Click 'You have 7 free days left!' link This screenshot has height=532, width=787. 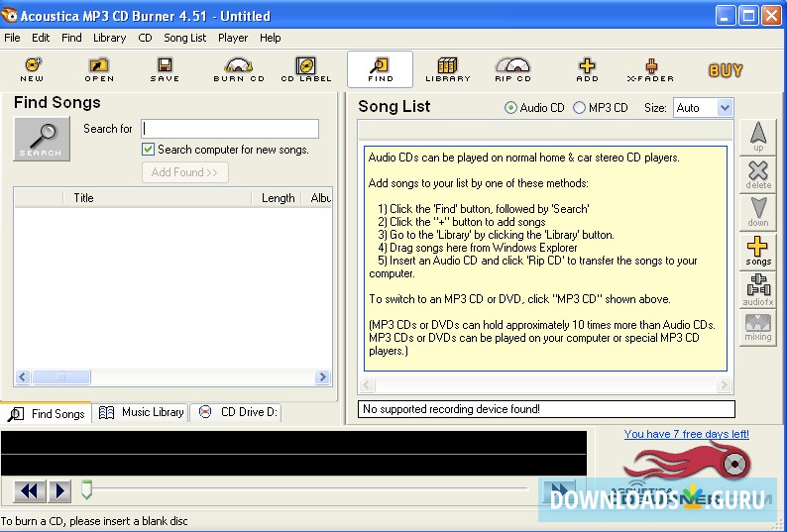(686, 434)
